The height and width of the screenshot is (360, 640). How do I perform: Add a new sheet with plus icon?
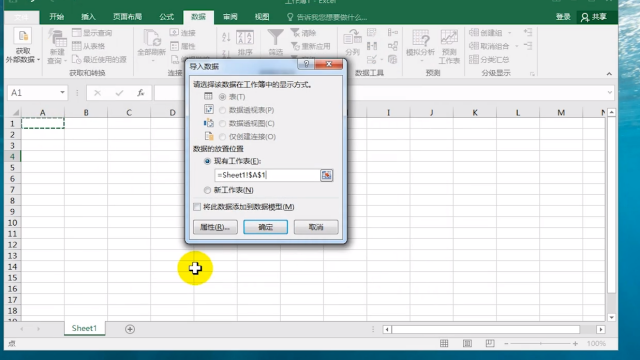point(130,329)
